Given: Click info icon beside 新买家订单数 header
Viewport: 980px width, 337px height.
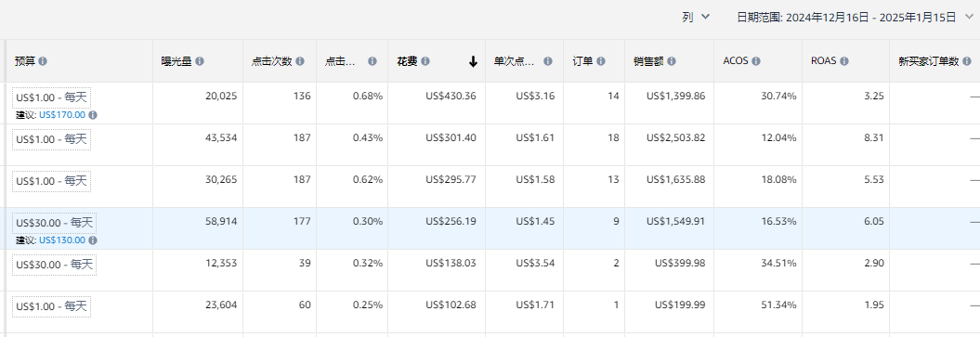Looking at the screenshot, I should coord(967,61).
